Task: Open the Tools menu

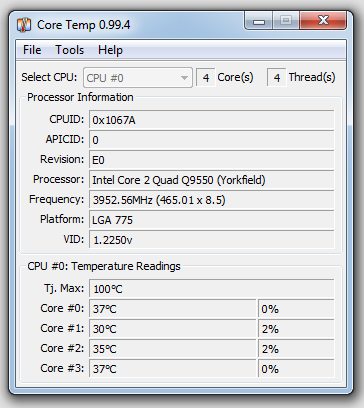Action: 69,50
